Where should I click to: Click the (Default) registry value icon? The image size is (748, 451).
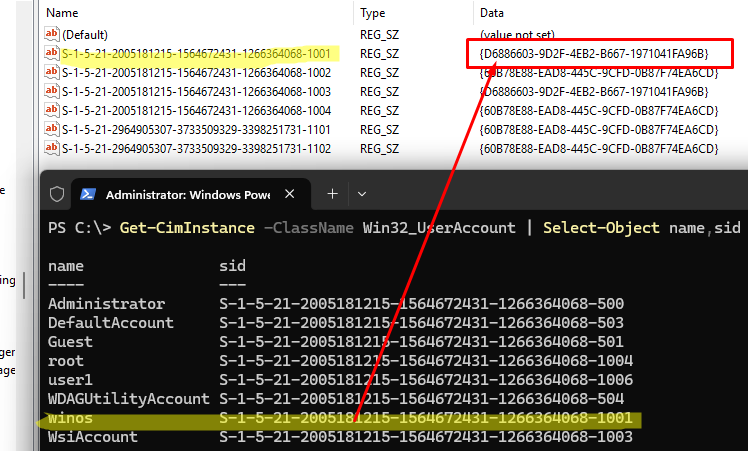click(x=52, y=34)
